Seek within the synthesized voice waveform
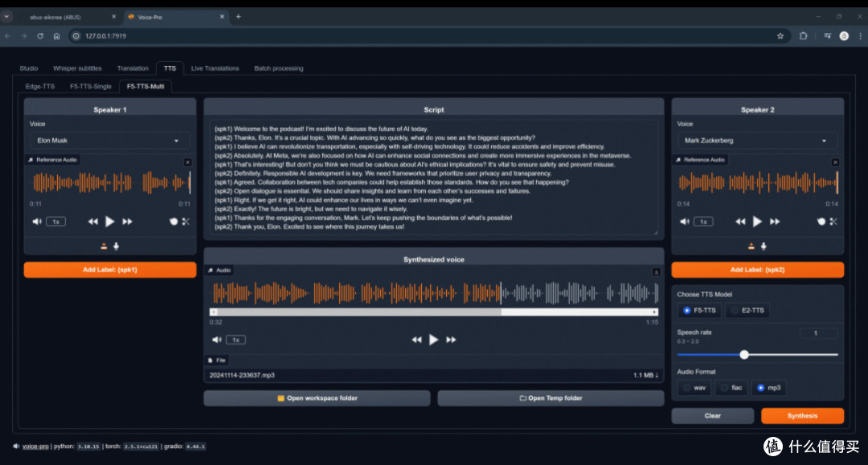Viewport: 868px width, 465px height. (435, 293)
